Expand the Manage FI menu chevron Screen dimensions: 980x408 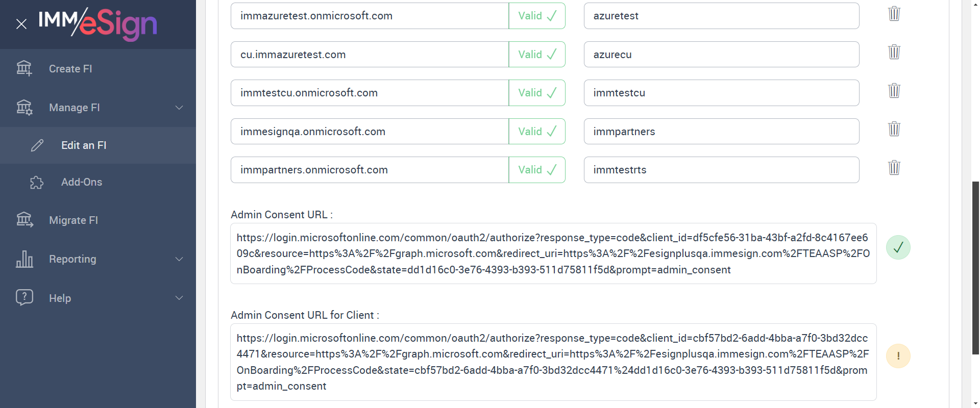(179, 108)
